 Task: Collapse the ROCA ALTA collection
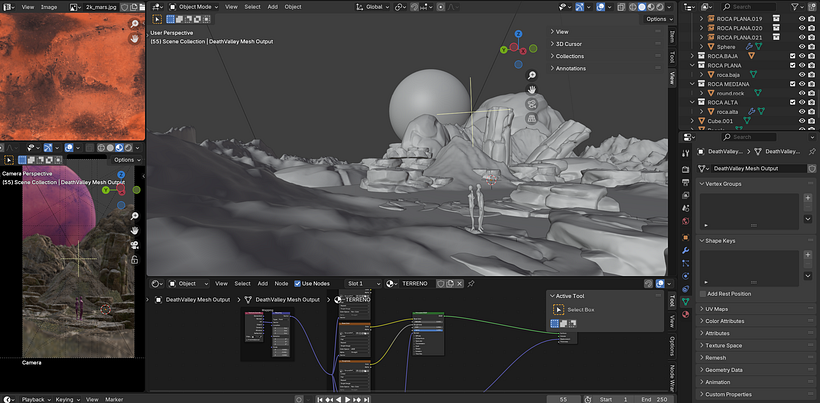tap(692, 102)
